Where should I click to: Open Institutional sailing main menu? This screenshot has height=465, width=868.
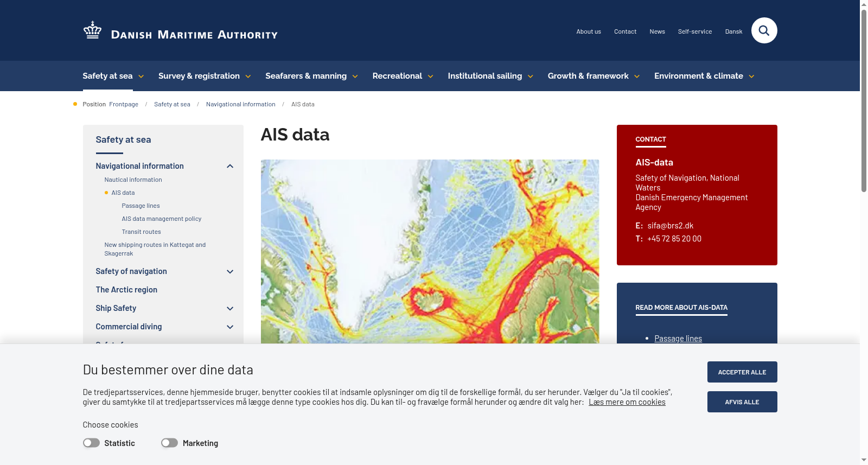[x=485, y=76]
